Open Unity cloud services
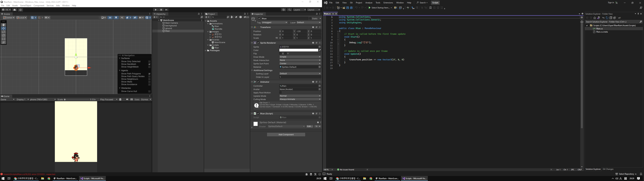This screenshot has height=181, width=644. pos(14,10)
